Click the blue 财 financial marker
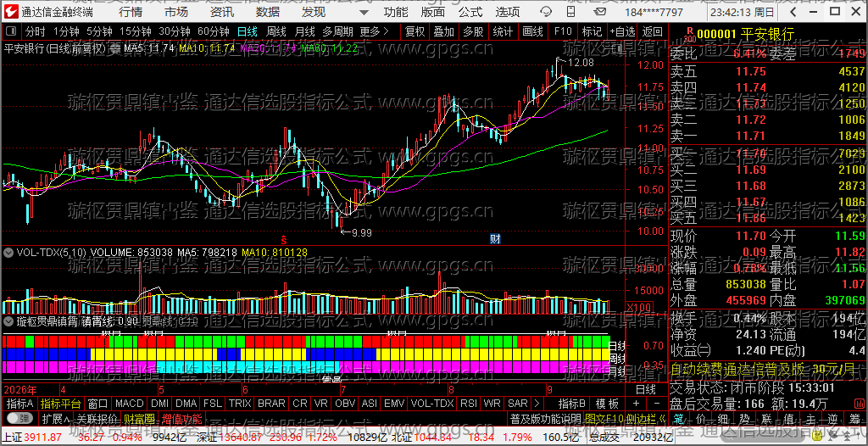Image resolution: width=868 pixels, height=446 pixels. (x=495, y=239)
